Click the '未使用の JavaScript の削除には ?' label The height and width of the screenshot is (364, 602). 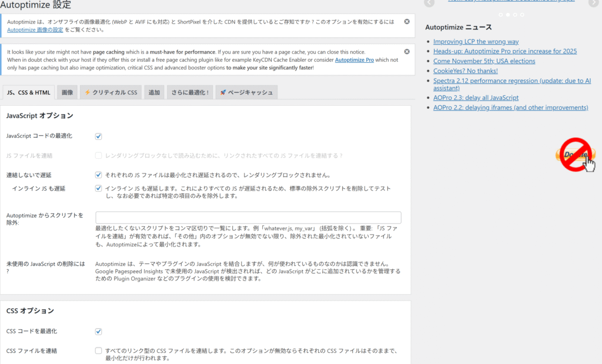click(45, 267)
